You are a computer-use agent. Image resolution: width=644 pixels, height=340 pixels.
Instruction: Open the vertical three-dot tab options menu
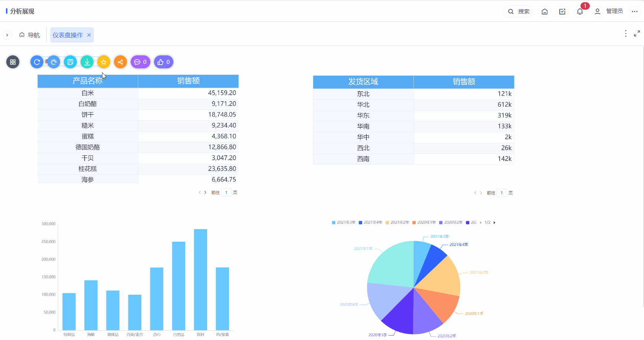[x=626, y=34]
